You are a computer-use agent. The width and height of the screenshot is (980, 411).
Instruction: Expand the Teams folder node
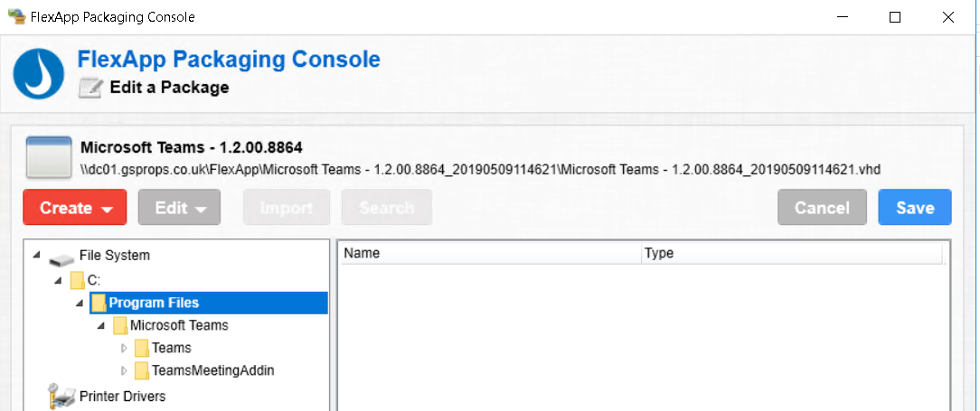point(125,348)
